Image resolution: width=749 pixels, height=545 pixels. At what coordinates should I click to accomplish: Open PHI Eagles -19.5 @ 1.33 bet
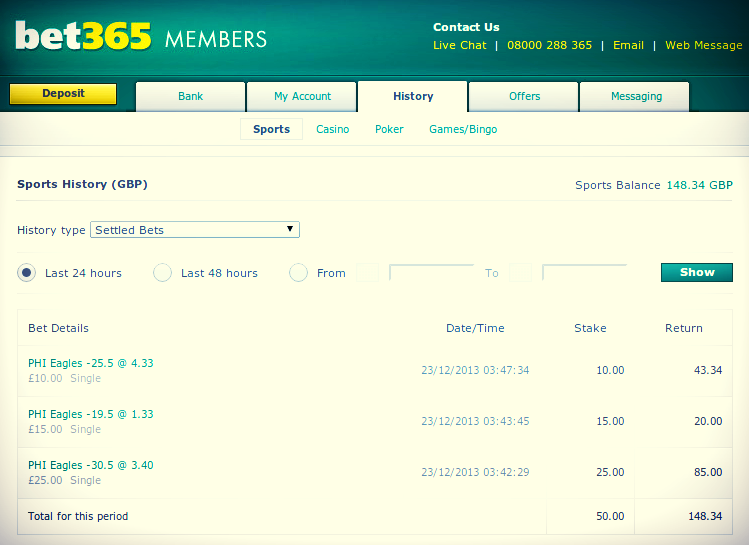[91, 414]
